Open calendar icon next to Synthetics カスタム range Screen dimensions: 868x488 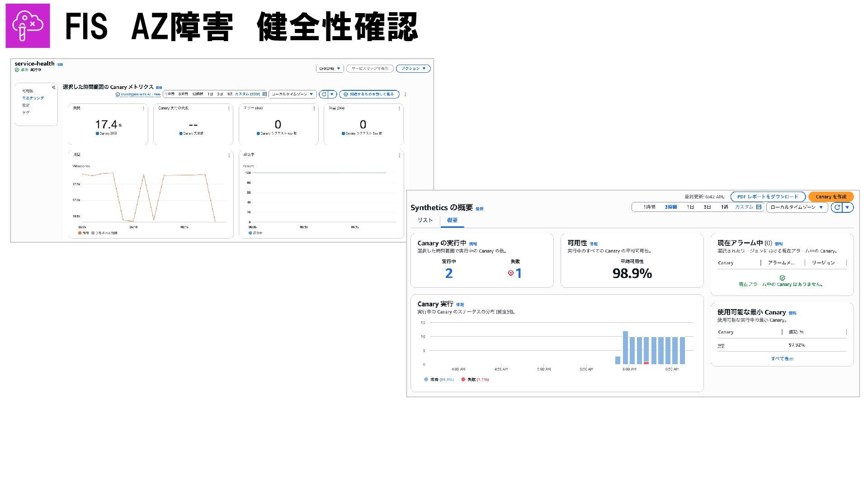point(759,207)
